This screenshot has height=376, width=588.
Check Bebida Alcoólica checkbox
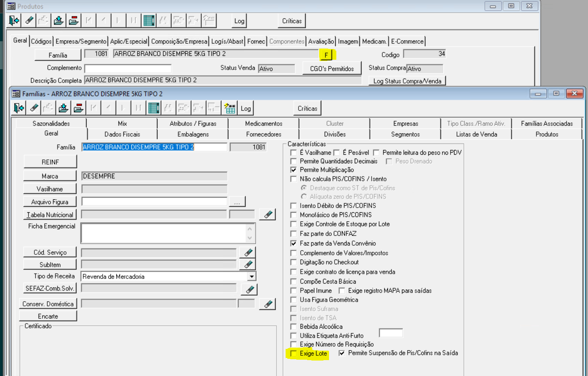294,327
